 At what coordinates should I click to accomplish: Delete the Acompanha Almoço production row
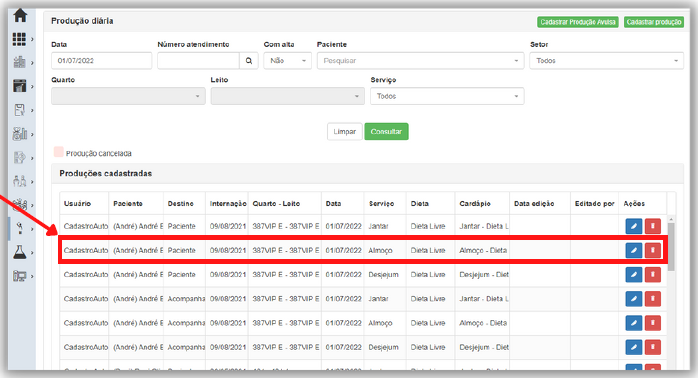point(653,323)
